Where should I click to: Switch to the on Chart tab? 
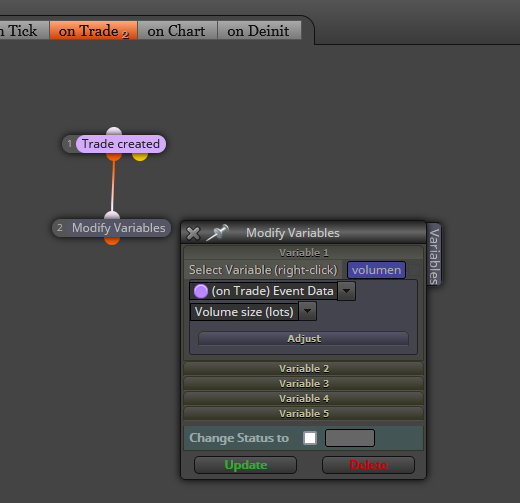(x=177, y=31)
